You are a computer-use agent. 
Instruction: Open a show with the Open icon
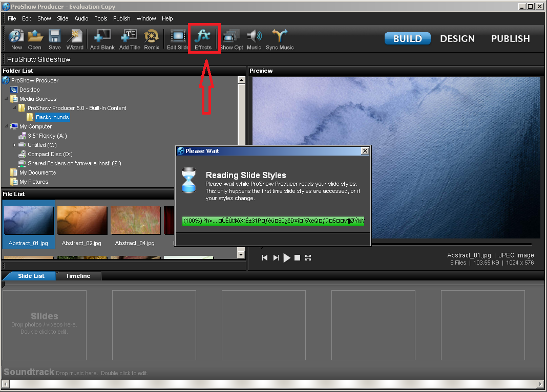coord(34,39)
